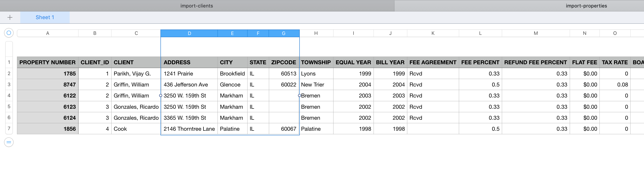Screen dimensions: 644x180
Task: Click the add rows handle below table
Action: [9, 142]
